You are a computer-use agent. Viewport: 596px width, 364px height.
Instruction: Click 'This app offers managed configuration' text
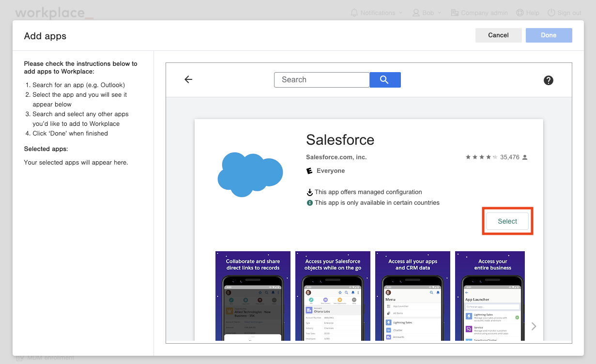tap(368, 192)
